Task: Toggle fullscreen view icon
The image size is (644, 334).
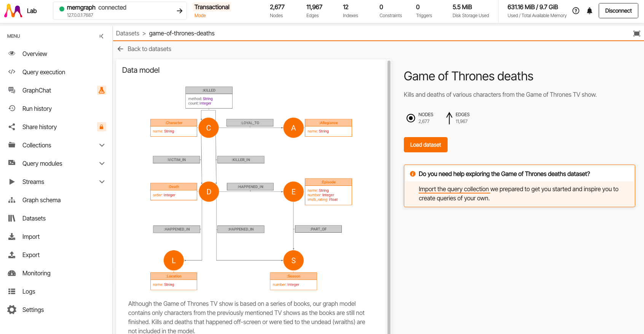Action: [637, 34]
